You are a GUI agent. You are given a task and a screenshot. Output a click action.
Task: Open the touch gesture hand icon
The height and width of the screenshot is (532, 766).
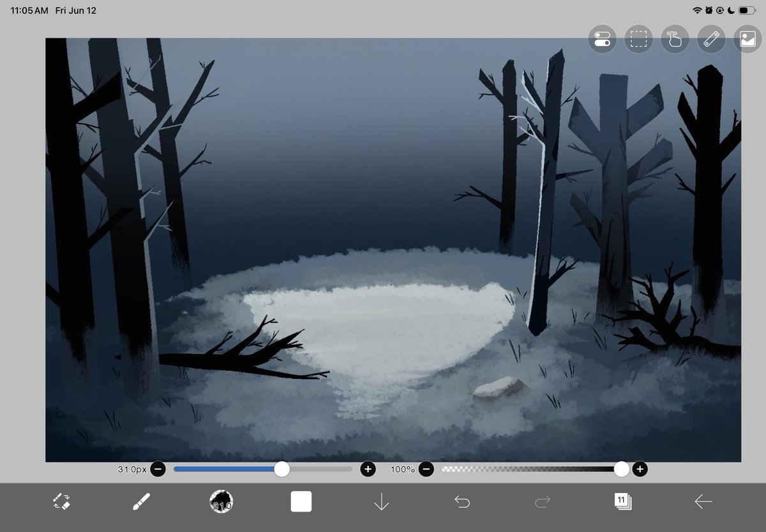[x=675, y=39]
